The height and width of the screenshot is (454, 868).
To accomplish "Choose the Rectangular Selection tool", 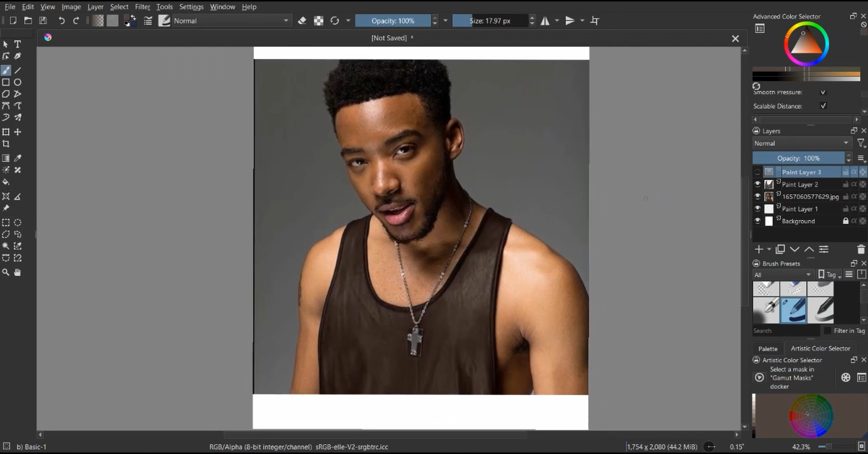I will (6, 222).
